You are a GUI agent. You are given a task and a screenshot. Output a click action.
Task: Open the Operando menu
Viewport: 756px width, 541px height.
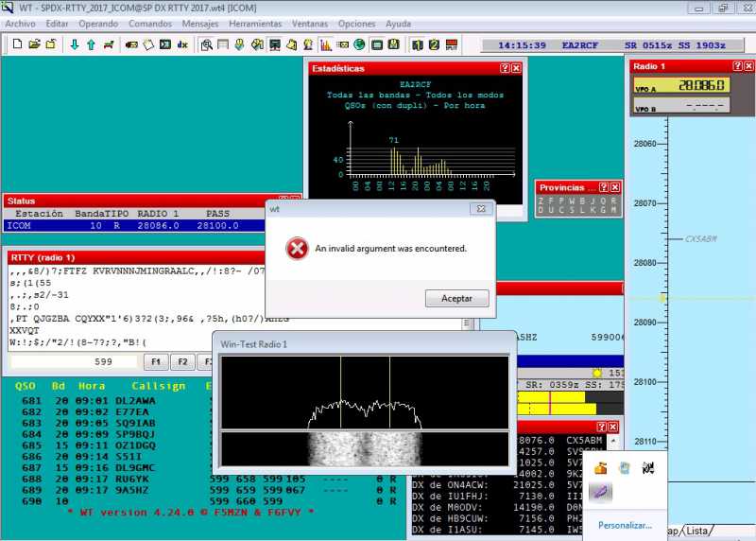click(98, 24)
